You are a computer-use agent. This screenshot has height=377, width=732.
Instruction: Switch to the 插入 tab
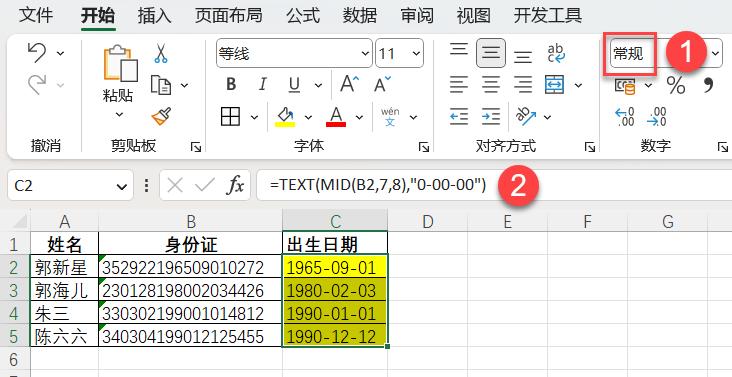tap(155, 15)
